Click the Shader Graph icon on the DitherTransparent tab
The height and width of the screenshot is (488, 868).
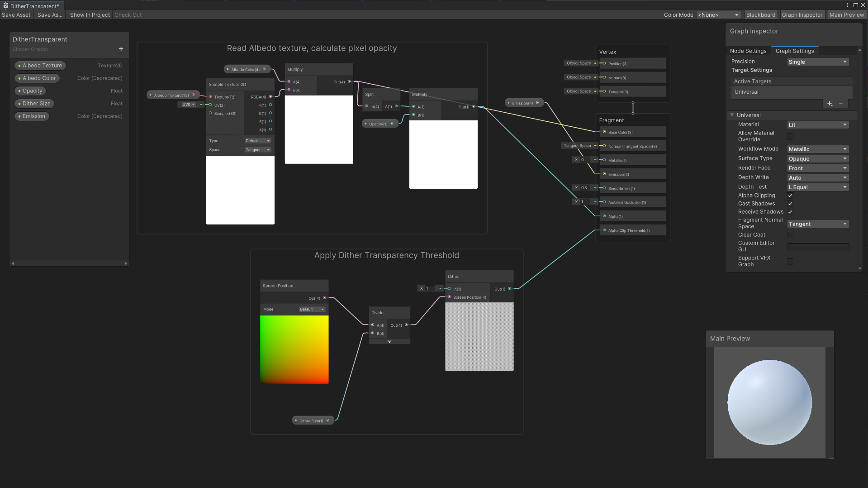[x=6, y=5]
